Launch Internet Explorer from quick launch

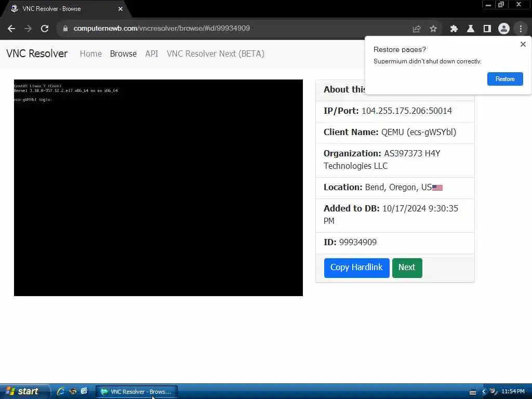pos(61,391)
